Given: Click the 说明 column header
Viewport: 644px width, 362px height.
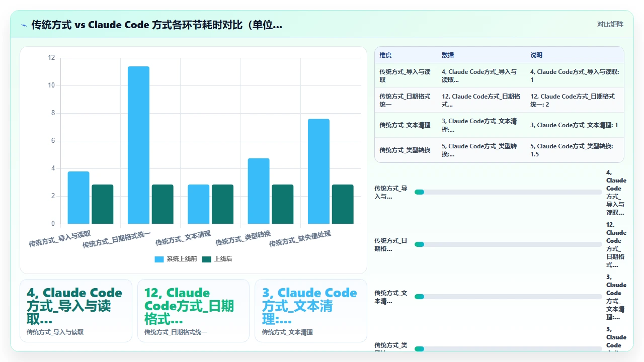Looking at the screenshot, I should 536,55.
